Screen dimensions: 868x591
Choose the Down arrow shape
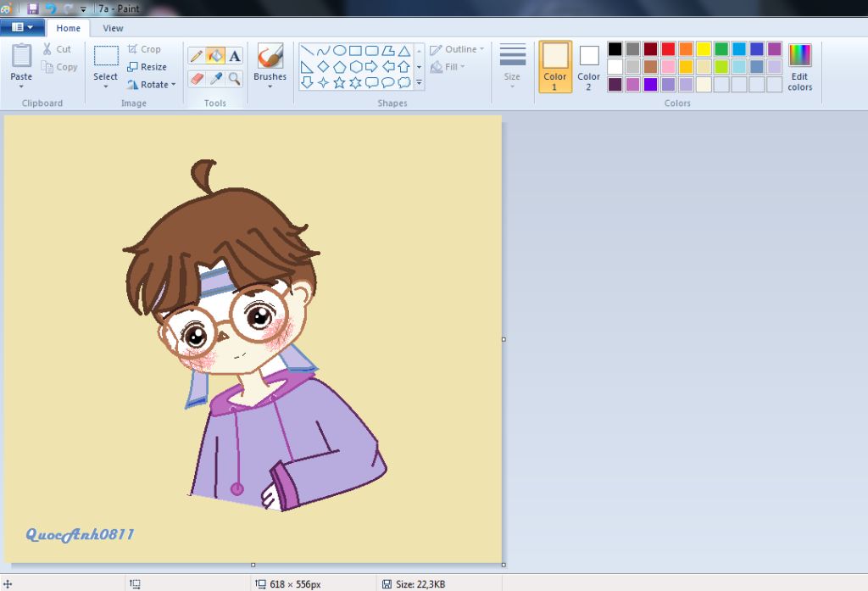tap(307, 82)
